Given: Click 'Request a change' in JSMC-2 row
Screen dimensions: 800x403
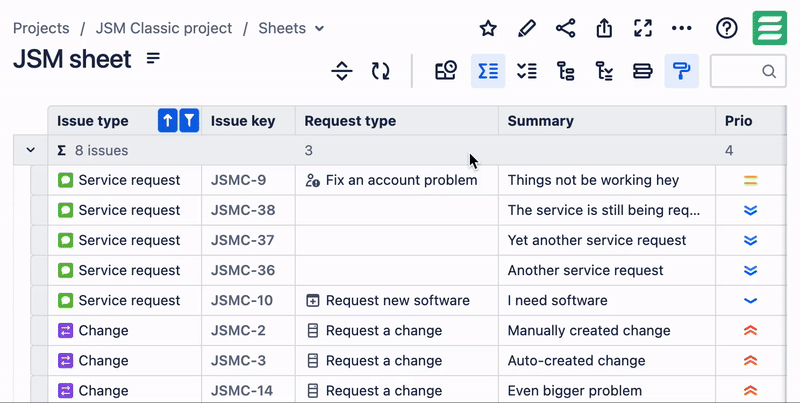Looking at the screenshot, I should click(x=384, y=331).
